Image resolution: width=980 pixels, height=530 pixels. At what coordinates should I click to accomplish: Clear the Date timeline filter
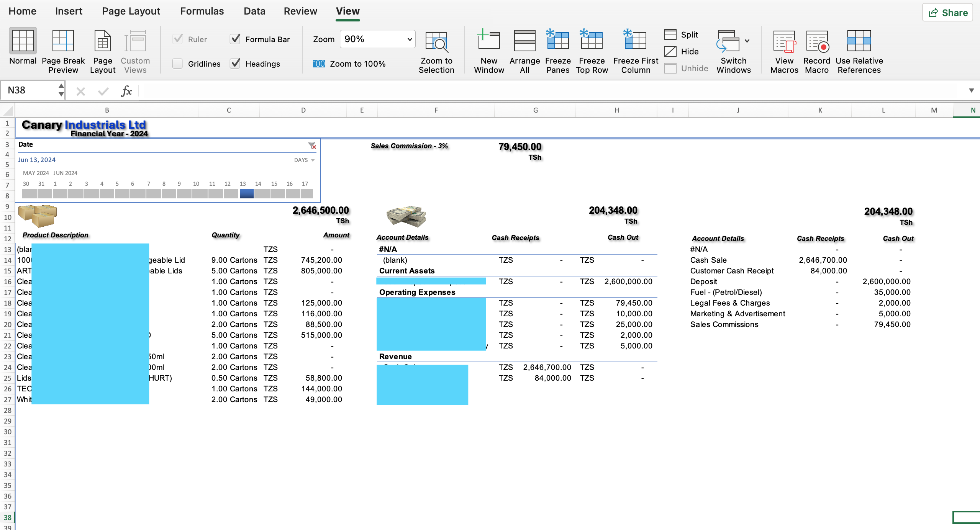312,146
